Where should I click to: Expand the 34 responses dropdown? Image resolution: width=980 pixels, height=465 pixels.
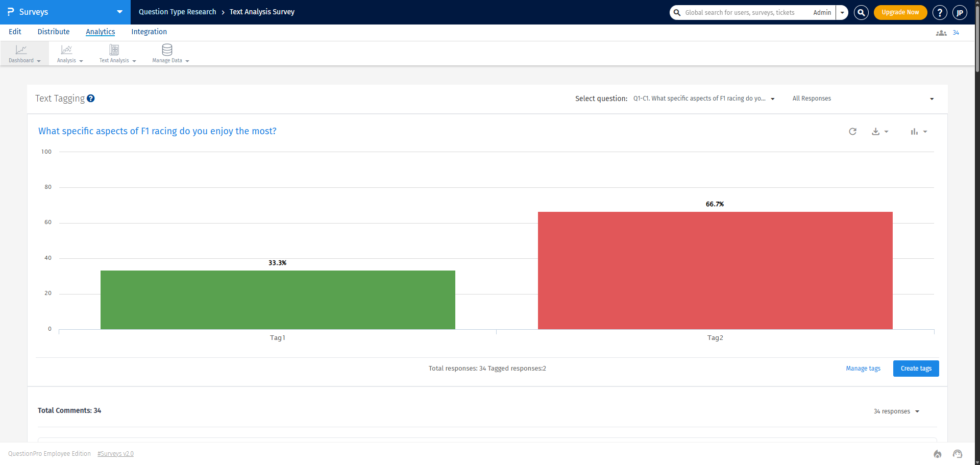pyautogui.click(x=896, y=411)
